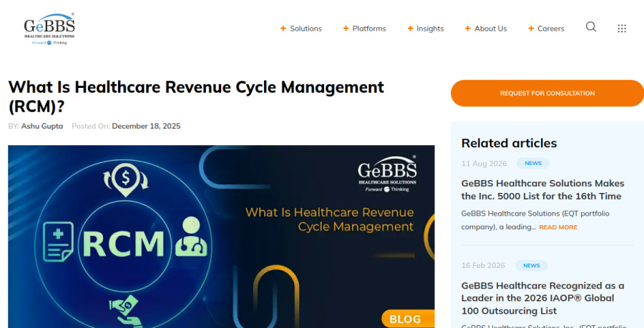Expand the plus icon beside Insights
Image resolution: width=644 pixels, height=328 pixels.
click(x=410, y=29)
